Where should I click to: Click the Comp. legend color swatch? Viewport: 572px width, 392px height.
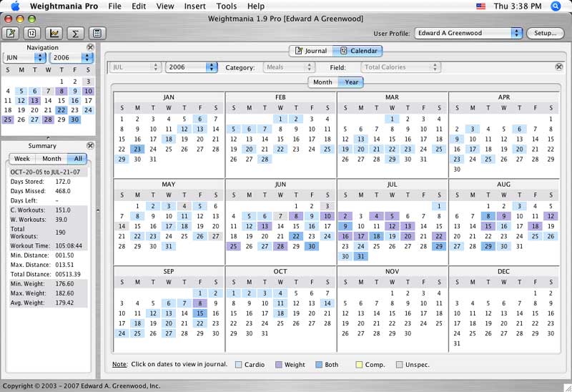[x=359, y=365]
